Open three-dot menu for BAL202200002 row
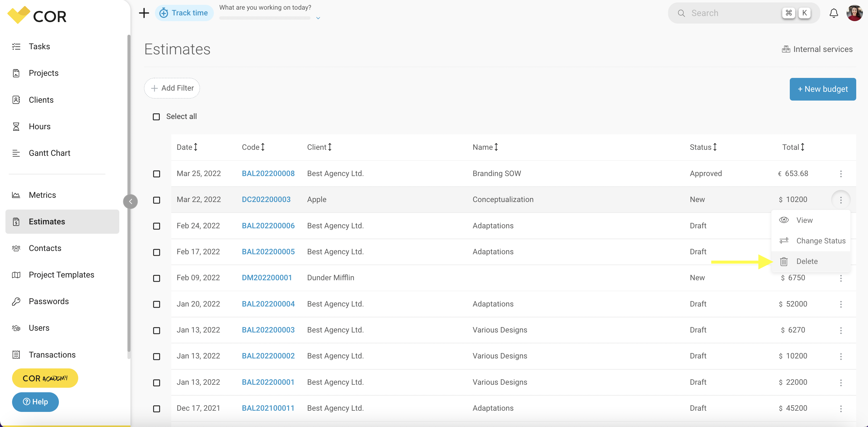 [x=841, y=356]
